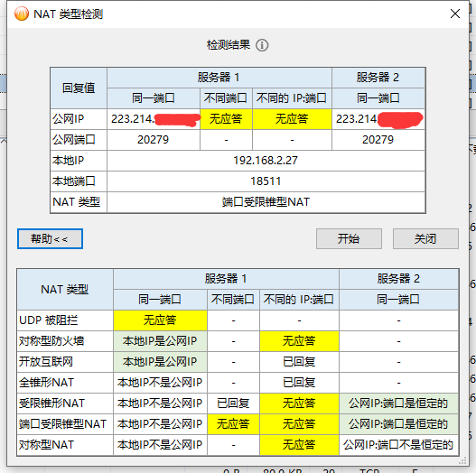The height and width of the screenshot is (473, 476).
Task: Select the 端口受限锥型NAT result cell
Action: pyautogui.click(x=266, y=202)
